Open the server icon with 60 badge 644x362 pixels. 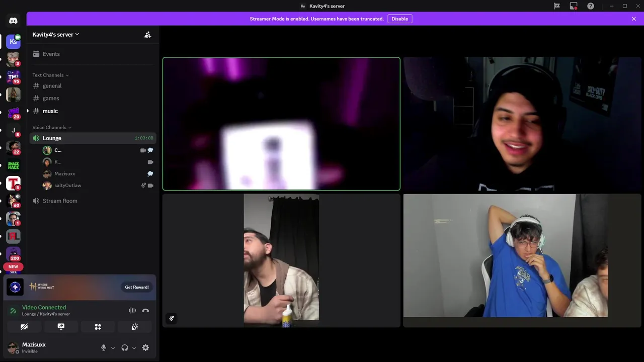point(13,201)
